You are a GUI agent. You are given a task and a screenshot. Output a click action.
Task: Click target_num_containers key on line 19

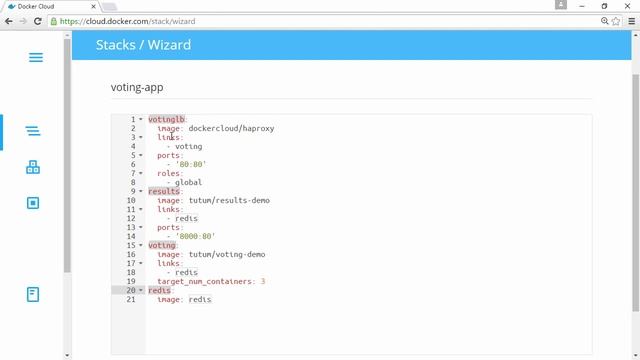coord(204,281)
